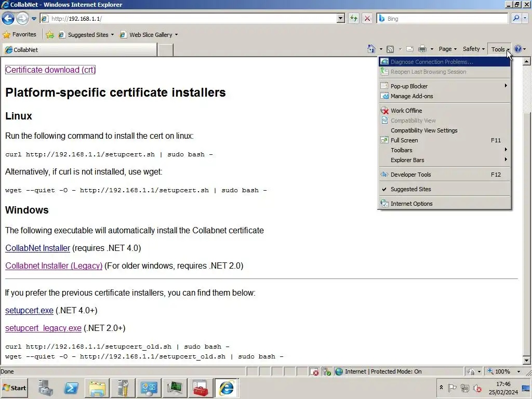Open Compatibility View Settings
This screenshot has height=399, width=532.
click(x=445, y=130)
